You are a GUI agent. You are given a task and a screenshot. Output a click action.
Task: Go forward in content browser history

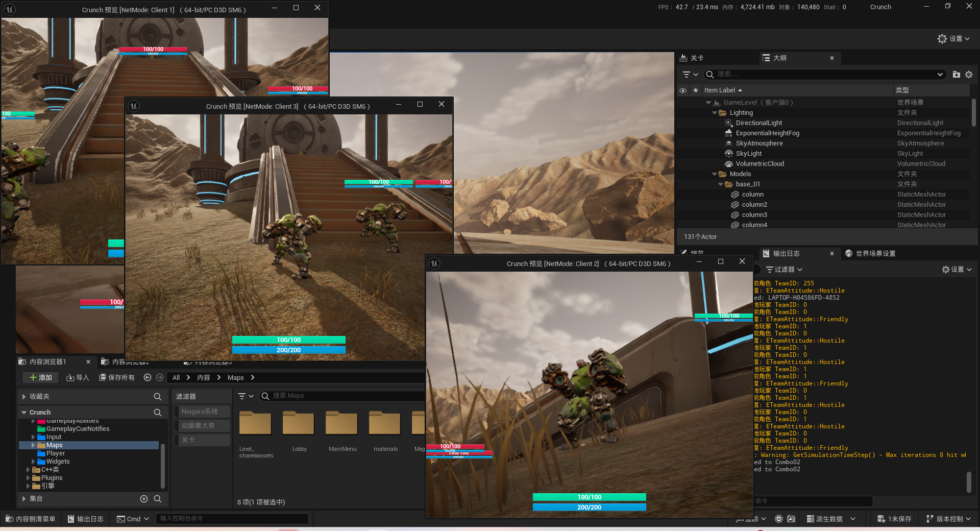pos(160,378)
